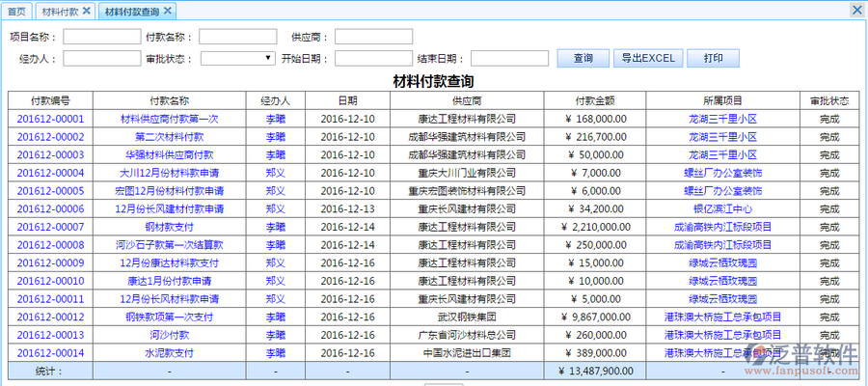Click 郑义 handler in row 201612-00004
The height and width of the screenshot is (386, 868).
(275, 173)
